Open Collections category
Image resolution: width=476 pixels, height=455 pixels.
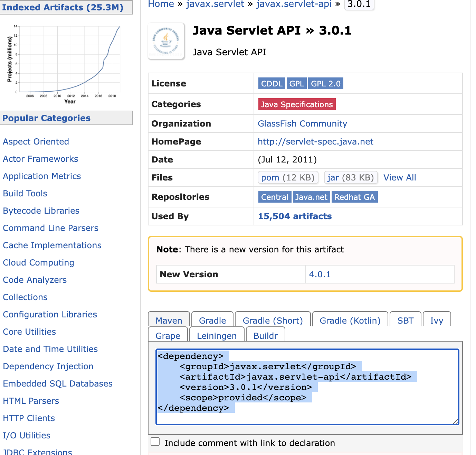[25, 297]
